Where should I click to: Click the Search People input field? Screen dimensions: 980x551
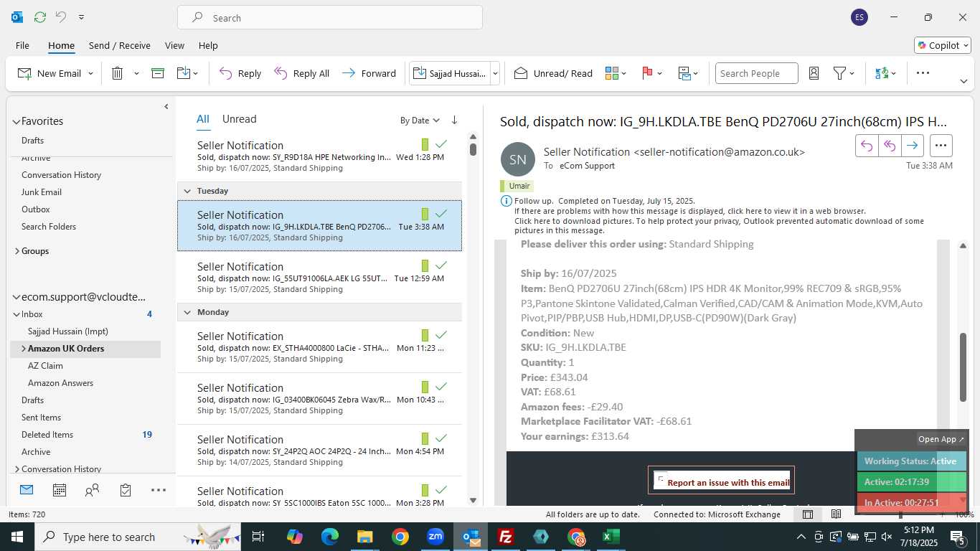[x=756, y=73]
